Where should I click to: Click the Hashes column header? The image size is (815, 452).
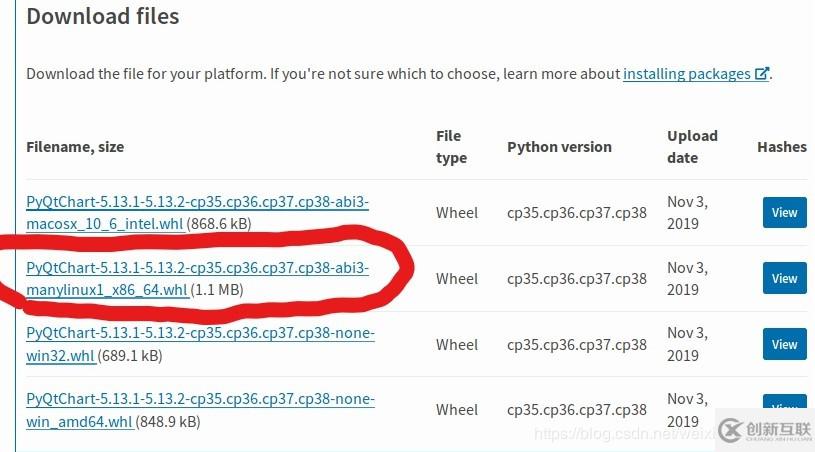click(x=781, y=147)
